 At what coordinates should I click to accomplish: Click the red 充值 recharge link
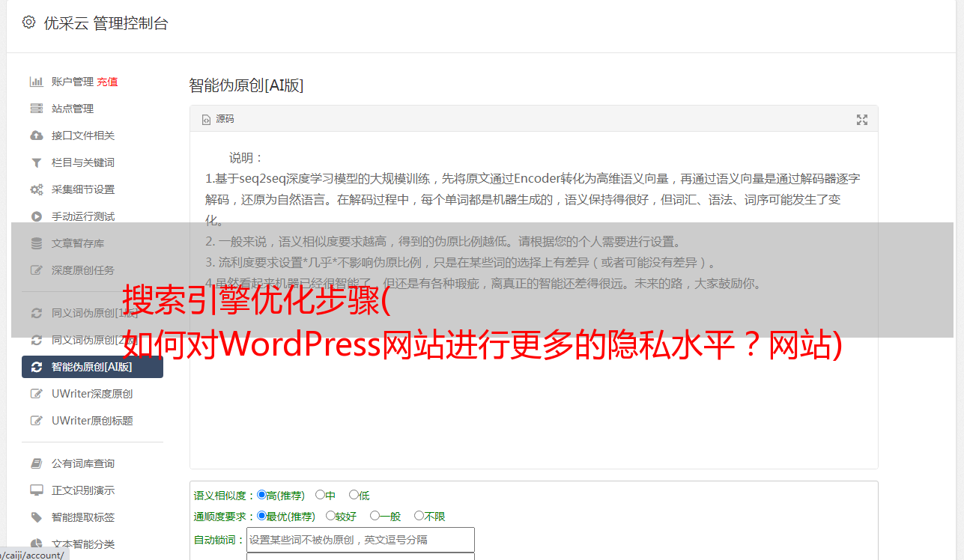(107, 82)
